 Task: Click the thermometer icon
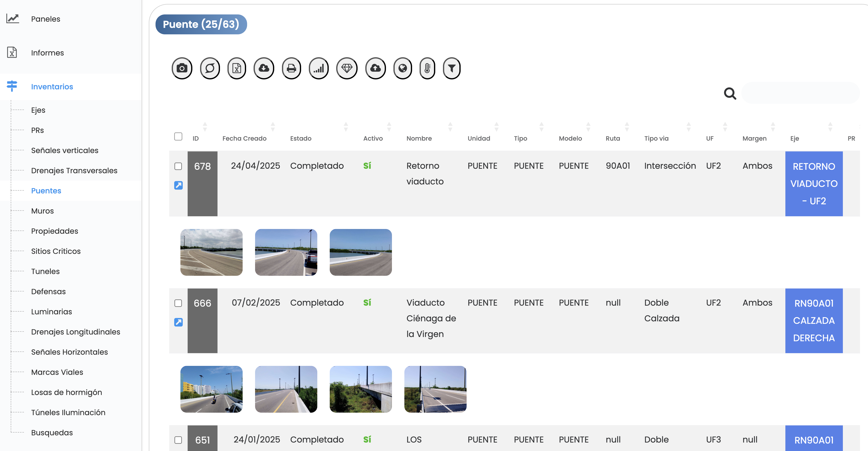[x=427, y=68]
